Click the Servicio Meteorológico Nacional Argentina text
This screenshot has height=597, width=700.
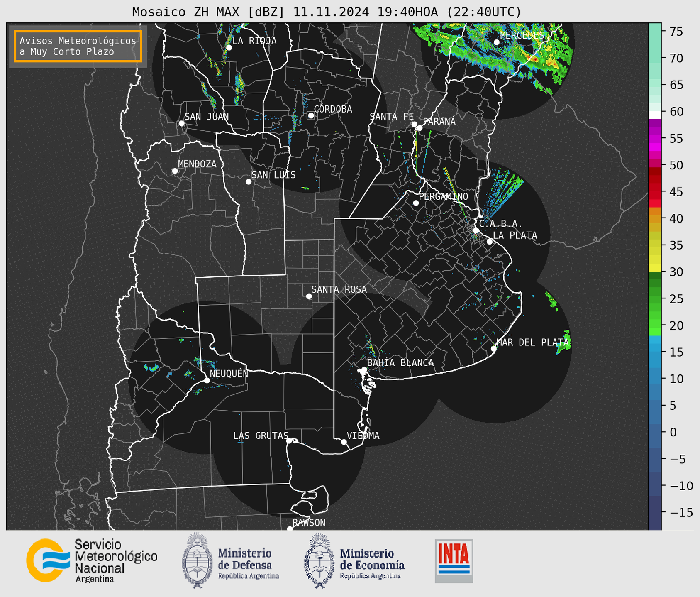116,560
